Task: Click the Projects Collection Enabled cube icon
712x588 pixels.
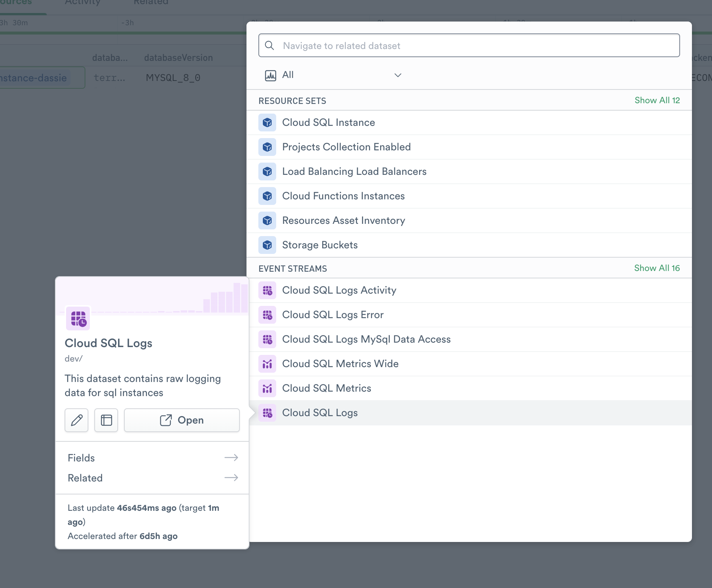Action: [x=267, y=147]
